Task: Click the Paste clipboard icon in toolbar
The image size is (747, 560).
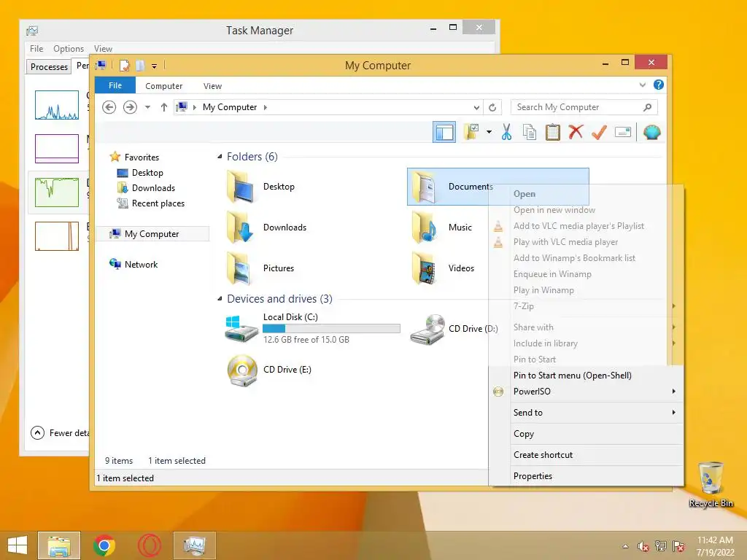Action: pos(553,133)
